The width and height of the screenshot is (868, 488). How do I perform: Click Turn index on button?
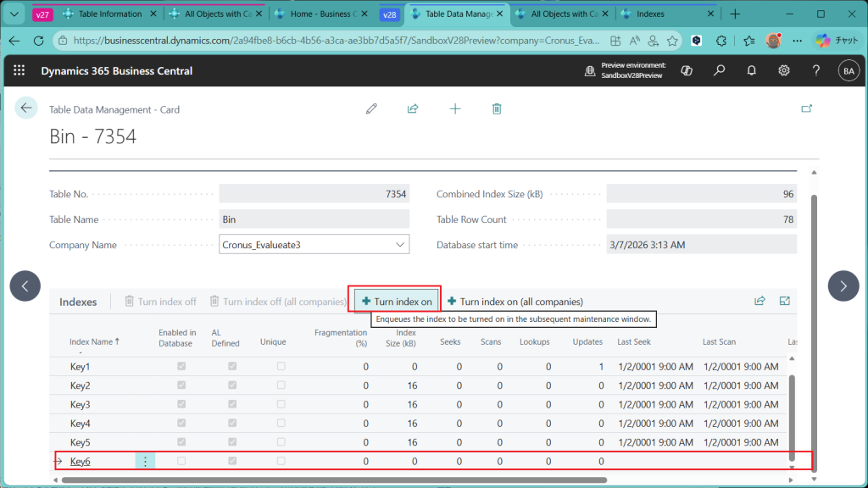click(397, 302)
